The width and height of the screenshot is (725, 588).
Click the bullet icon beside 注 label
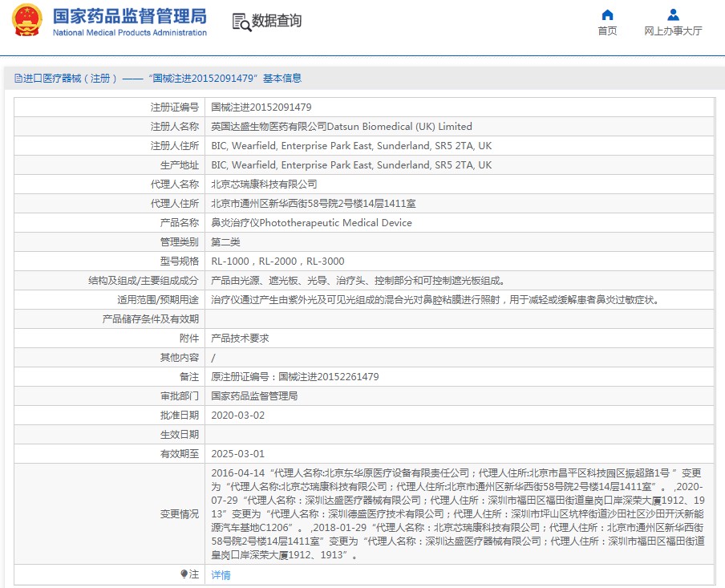[x=184, y=574]
